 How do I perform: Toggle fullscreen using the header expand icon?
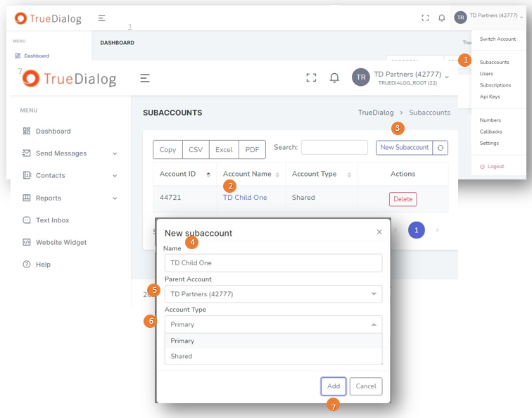tap(311, 78)
